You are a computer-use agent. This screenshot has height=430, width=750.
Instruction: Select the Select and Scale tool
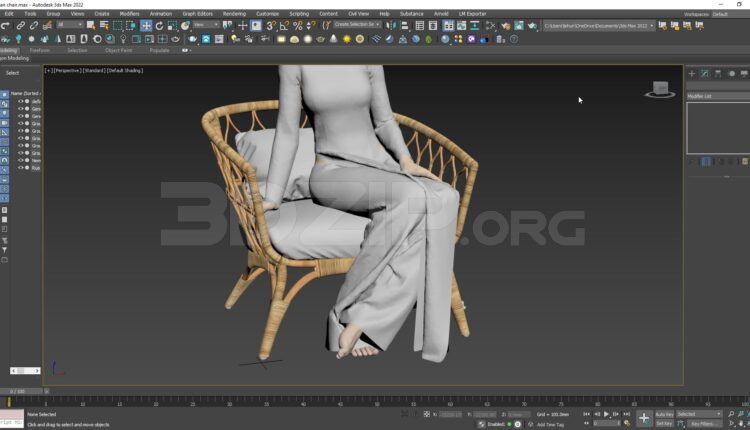click(172, 25)
